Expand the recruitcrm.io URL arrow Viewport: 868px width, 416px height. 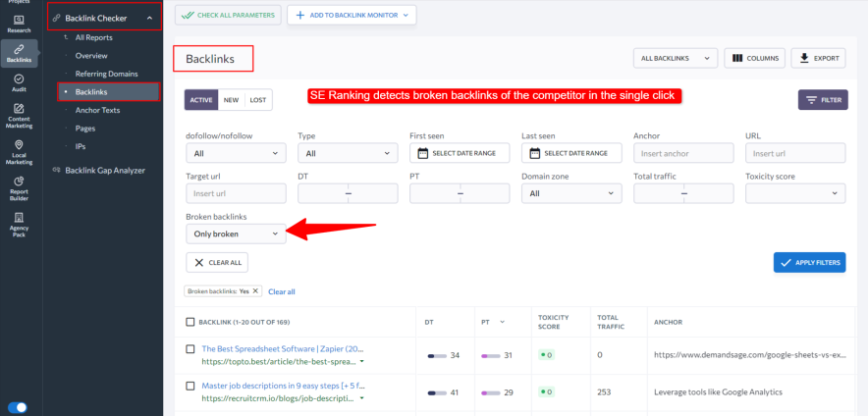(x=361, y=398)
